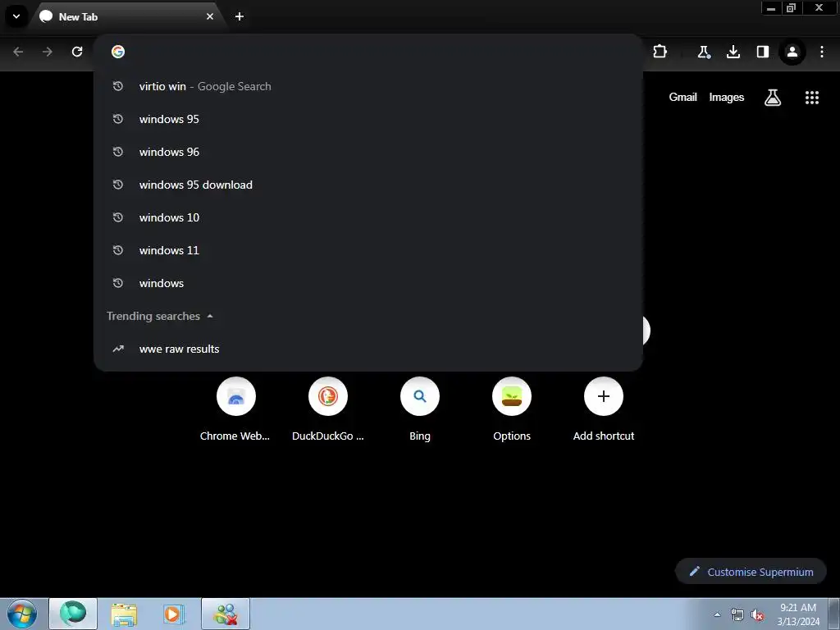Image resolution: width=840 pixels, height=630 pixels.
Task: Click the network tray icon
Action: (737, 615)
